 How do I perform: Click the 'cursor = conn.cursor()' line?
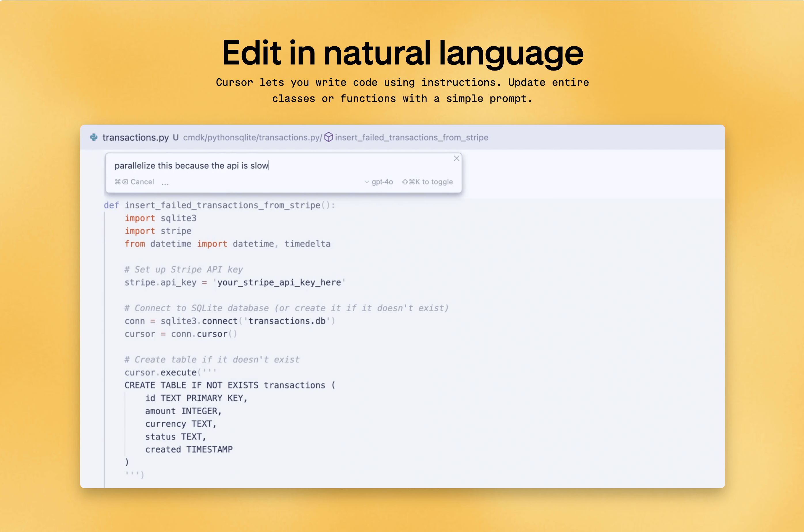point(181,334)
